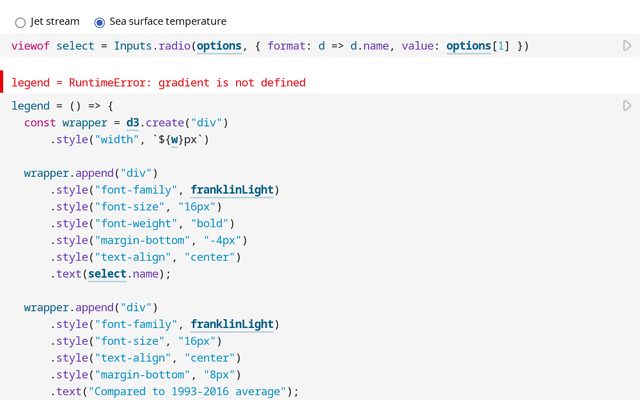Select the Jet stream radio option
The height and width of the screenshot is (400, 640).
click(x=21, y=22)
